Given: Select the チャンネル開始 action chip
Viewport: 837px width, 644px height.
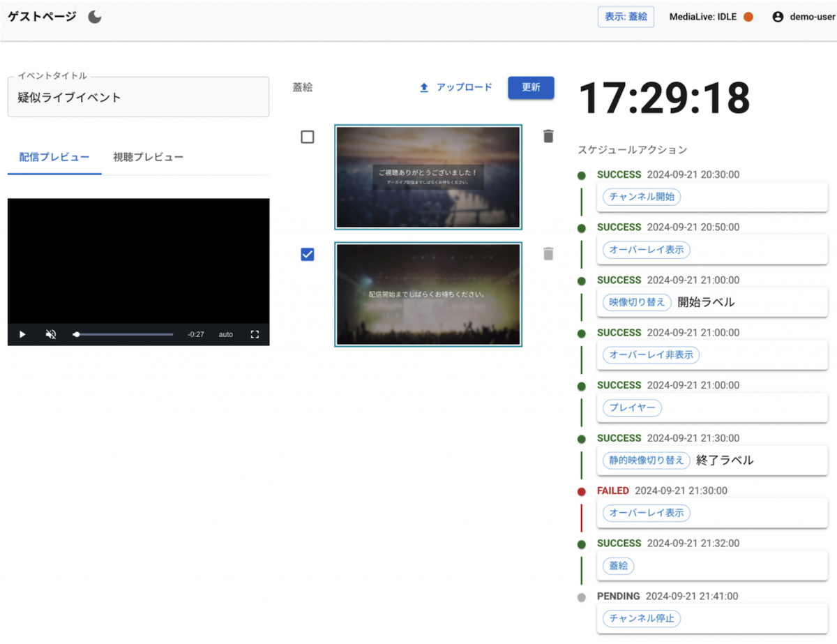Looking at the screenshot, I should point(642,197).
